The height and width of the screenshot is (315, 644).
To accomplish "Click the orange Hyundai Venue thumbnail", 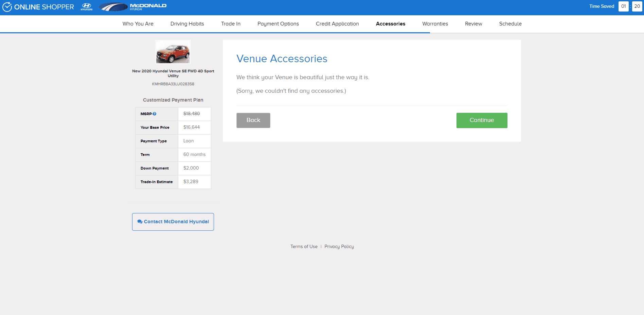I will (173, 52).
